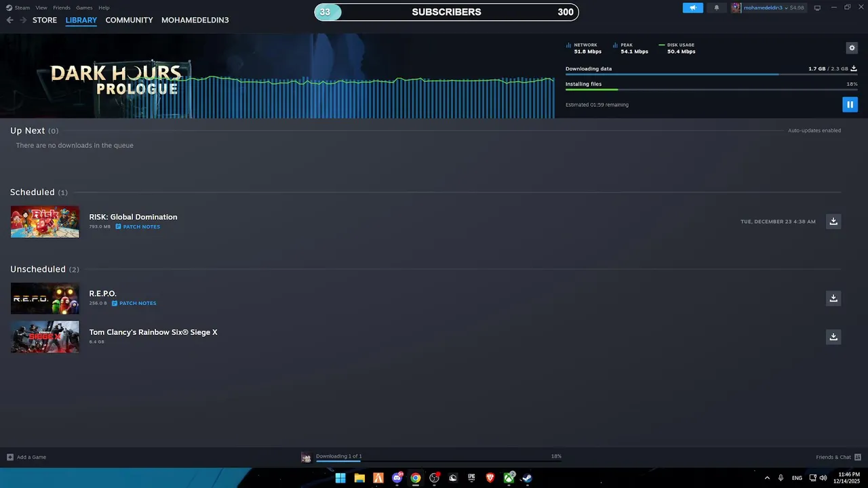Open Friends & Chat
The height and width of the screenshot is (488, 868).
[839, 457]
